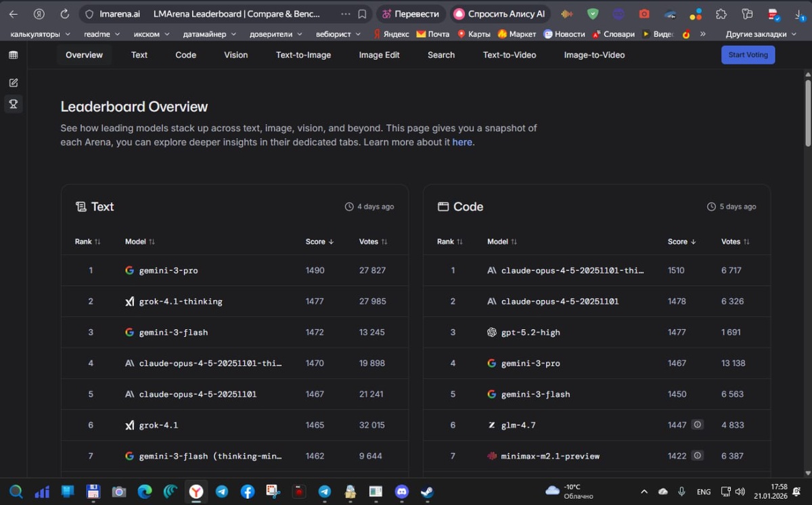Switch to the Search tab
Image resolution: width=812 pixels, height=505 pixels.
click(441, 55)
